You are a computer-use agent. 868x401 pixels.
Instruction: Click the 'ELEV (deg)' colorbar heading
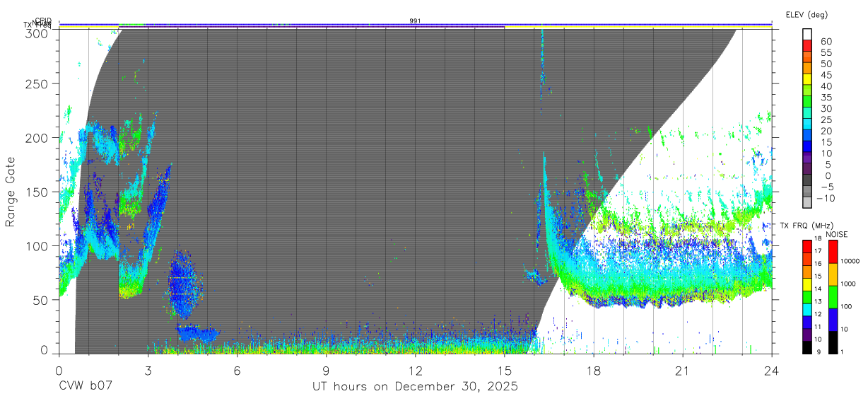pos(807,14)
